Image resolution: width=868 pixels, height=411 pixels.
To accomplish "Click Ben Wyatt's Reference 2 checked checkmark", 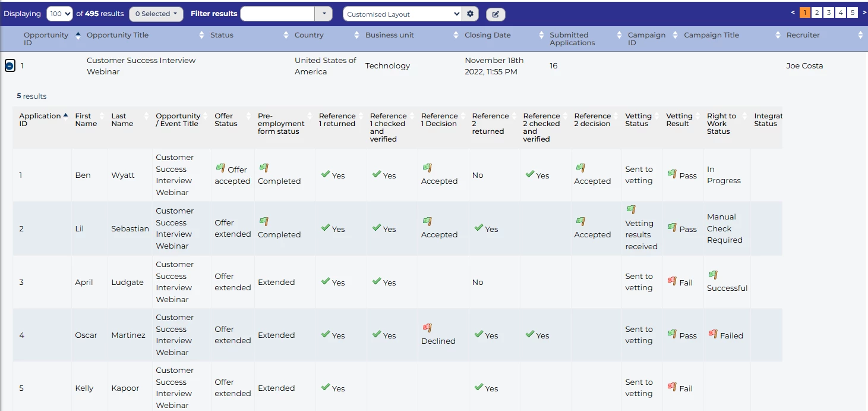I will pyautogui.click(x=529, y=174).
